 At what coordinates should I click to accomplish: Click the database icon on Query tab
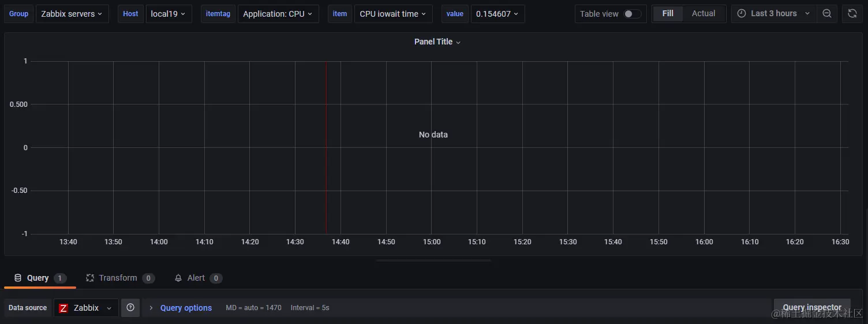(x=18, y=278)
